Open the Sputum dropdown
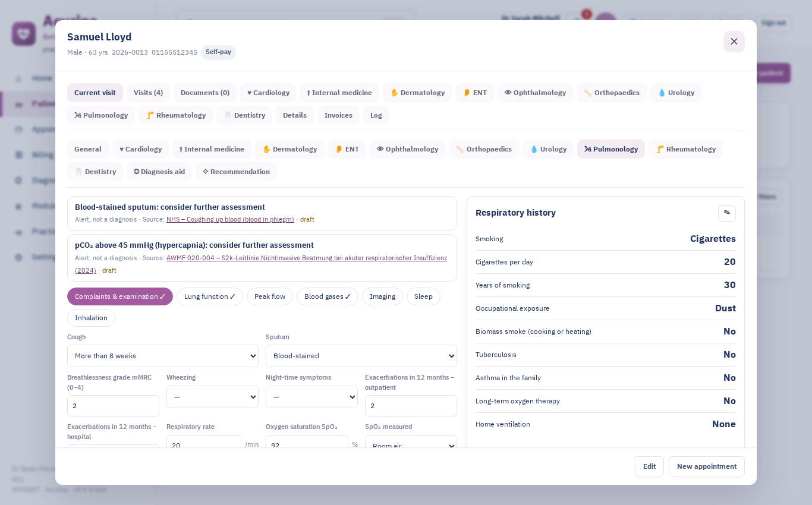The width and height of the screenshot is (812, 505). click(361, 356)
